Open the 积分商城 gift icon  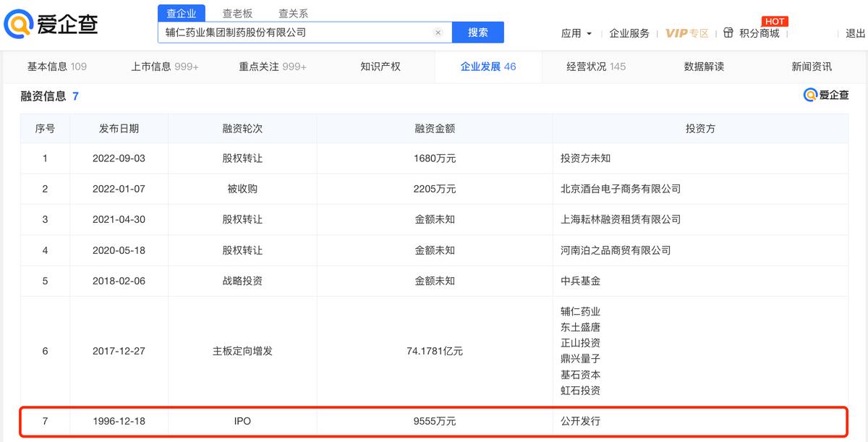pyautogui.click(x=728, y=33)
